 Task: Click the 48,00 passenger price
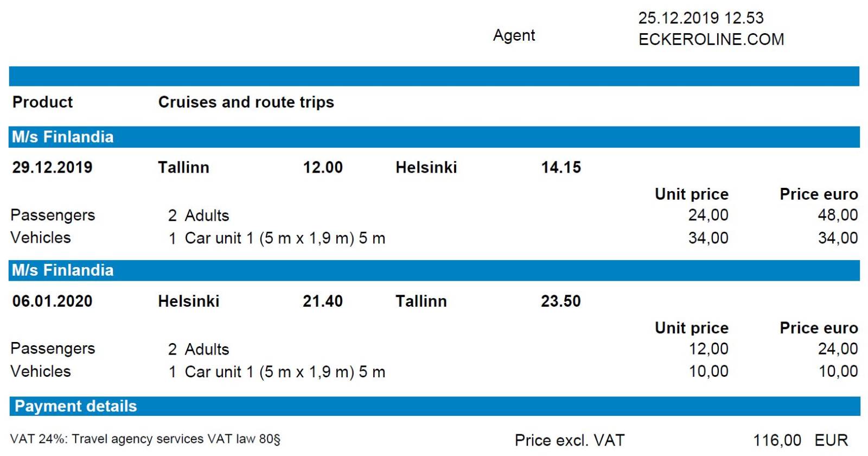(x=838, y=216)
